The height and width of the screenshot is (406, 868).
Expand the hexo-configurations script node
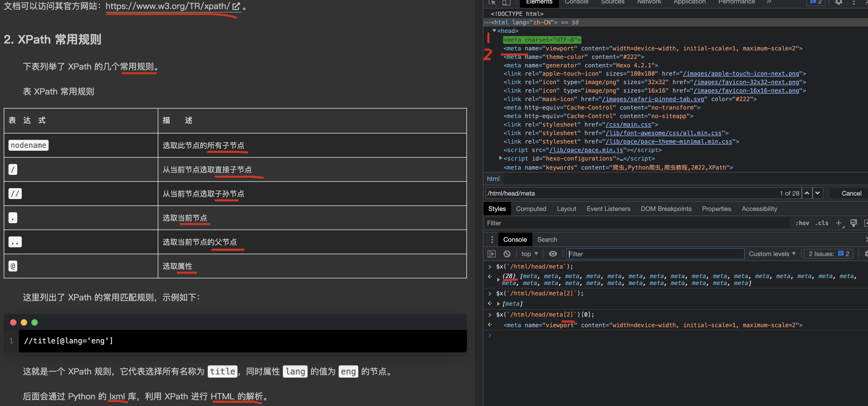500,158
